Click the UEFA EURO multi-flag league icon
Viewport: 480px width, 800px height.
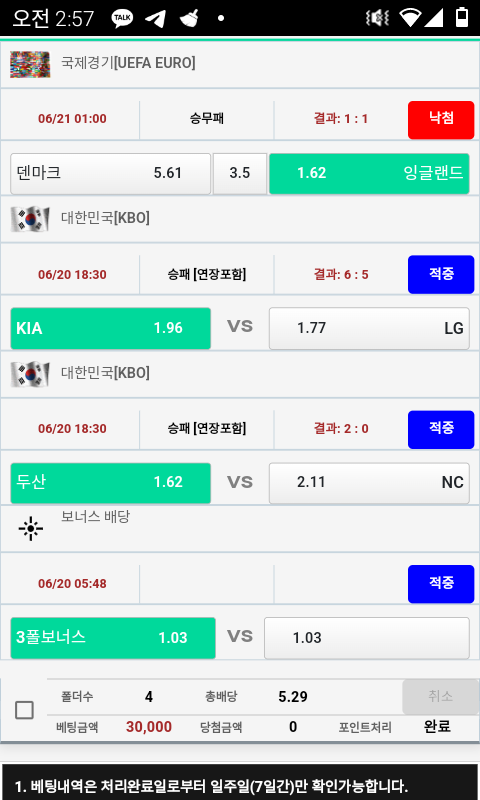[30, 64]
